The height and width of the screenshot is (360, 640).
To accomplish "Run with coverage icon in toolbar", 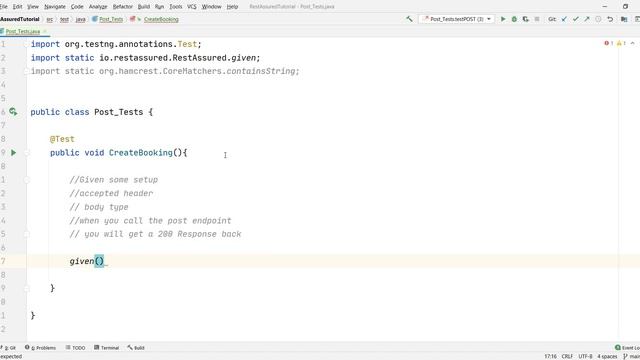I will (x=526, y=19).
